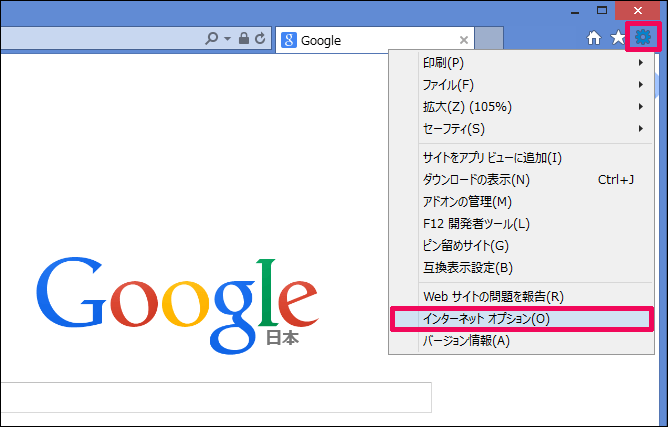Screen dimensions: 668x427
Task: Open インターネット オプション(O)
Action: [x=522, y=319]
